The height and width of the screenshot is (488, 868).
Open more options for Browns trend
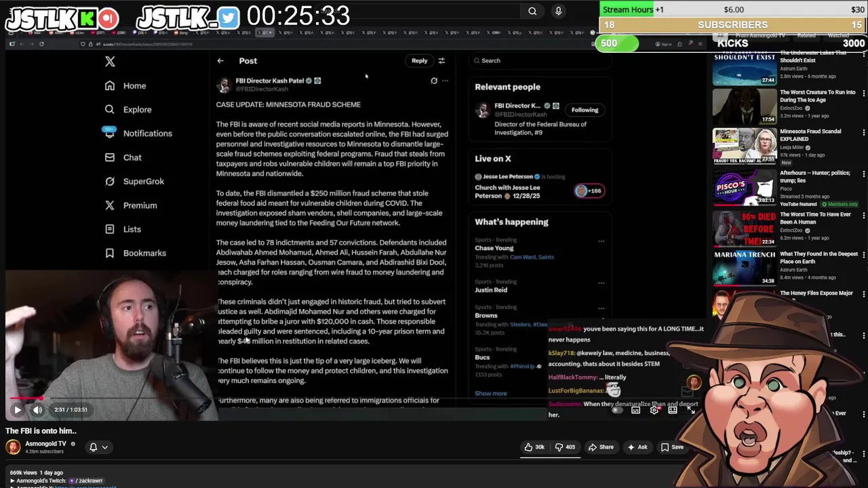pyautogui.click(x=601, y=308)
